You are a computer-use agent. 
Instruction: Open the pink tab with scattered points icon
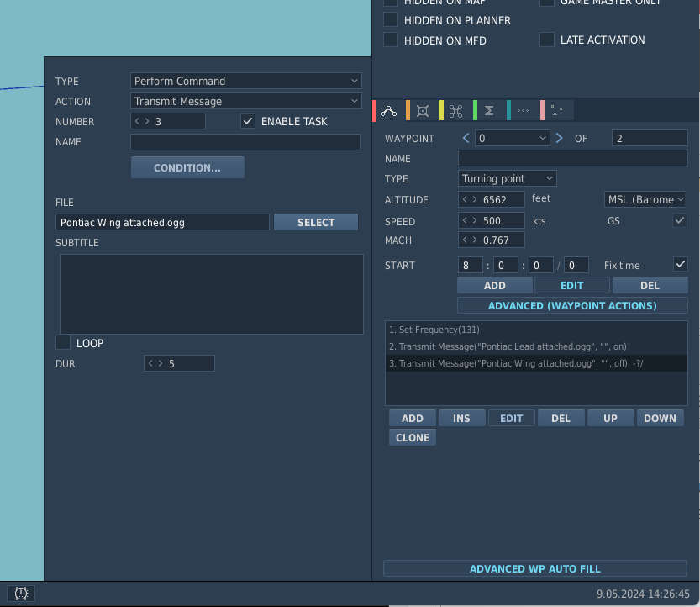[x=556, y=111]
